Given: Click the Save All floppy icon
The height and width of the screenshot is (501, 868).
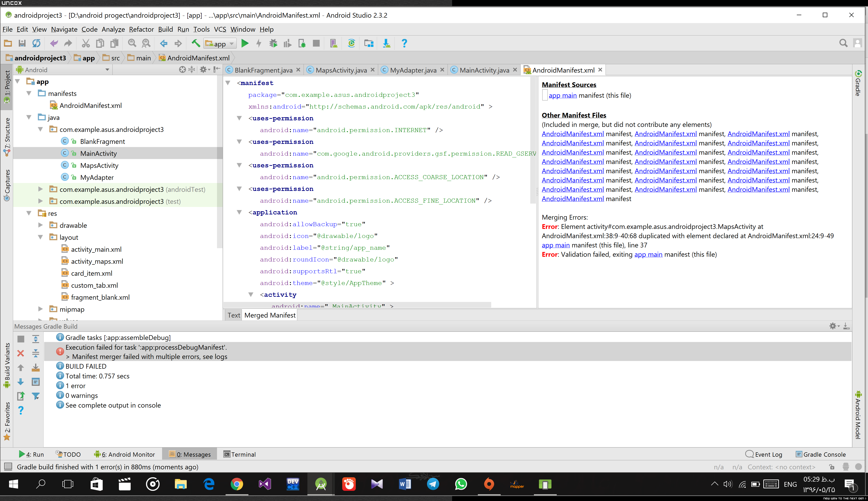Looking at the screenshot, I should 22,43.
